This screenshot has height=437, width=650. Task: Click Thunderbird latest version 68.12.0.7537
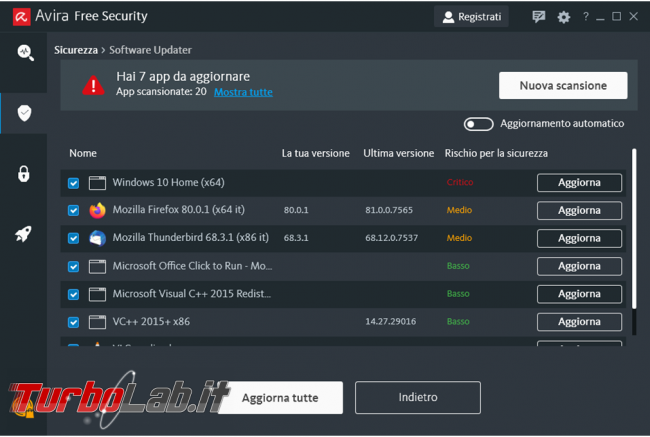tap(391, 238)
